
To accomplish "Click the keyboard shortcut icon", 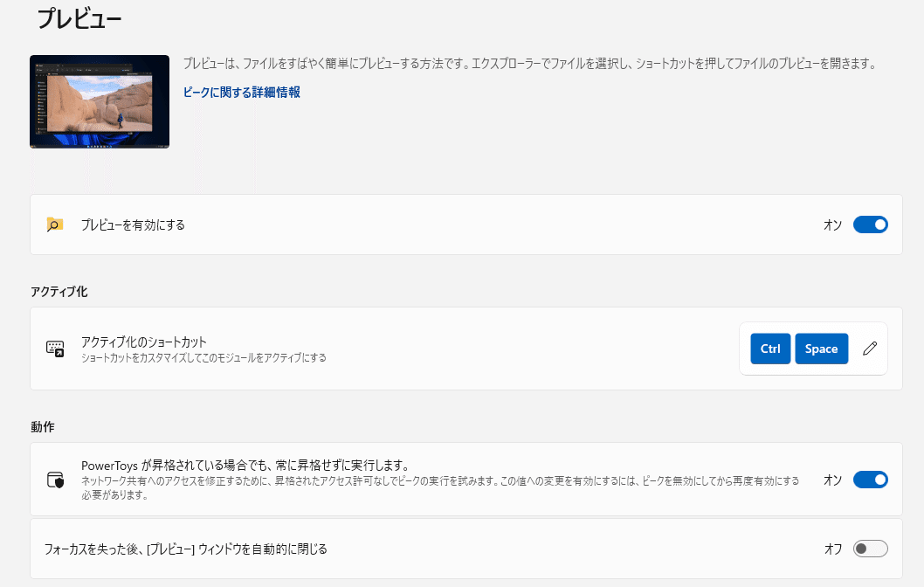I will [x=55, y=349].
